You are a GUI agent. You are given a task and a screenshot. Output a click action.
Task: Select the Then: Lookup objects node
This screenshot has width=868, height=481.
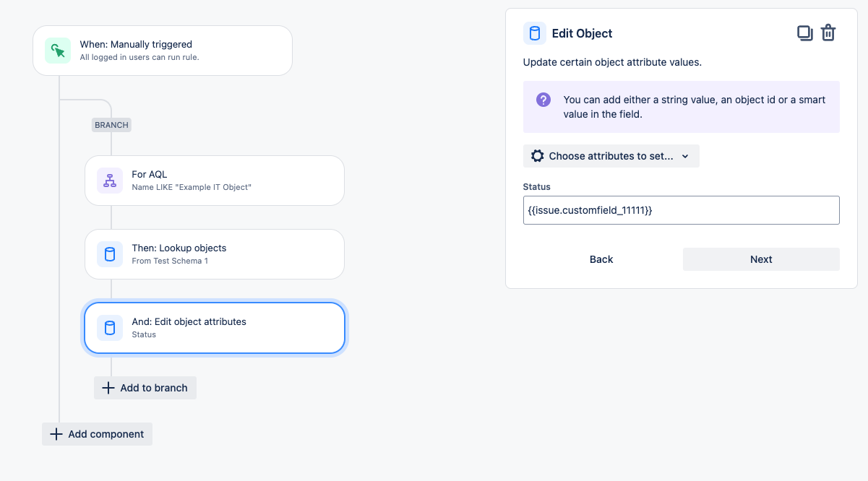tap(214, 253)
